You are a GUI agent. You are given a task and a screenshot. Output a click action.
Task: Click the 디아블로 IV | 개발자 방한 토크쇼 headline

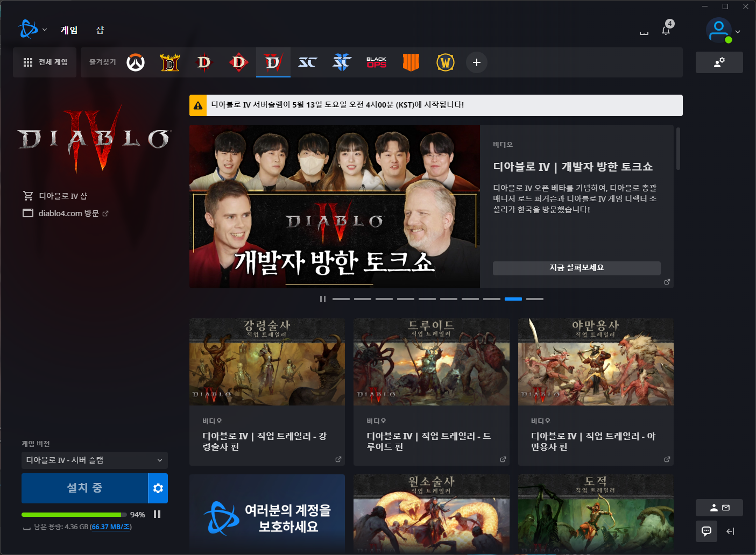pos(573,167)
